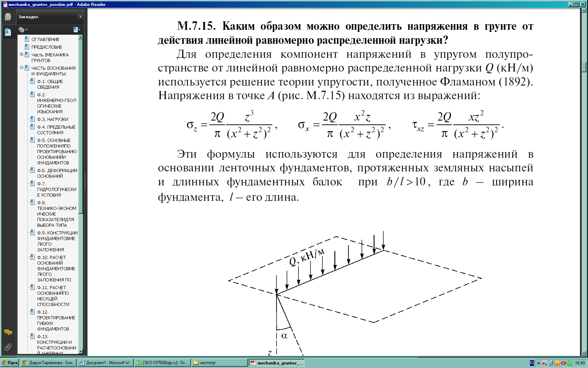Click the Adobe Reader title bar icon
This screenshot has width=588, height=368.
pos(5,4)
